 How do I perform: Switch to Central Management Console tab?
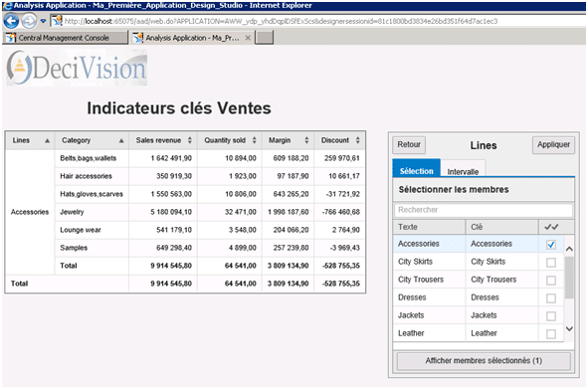click(65, 38)
